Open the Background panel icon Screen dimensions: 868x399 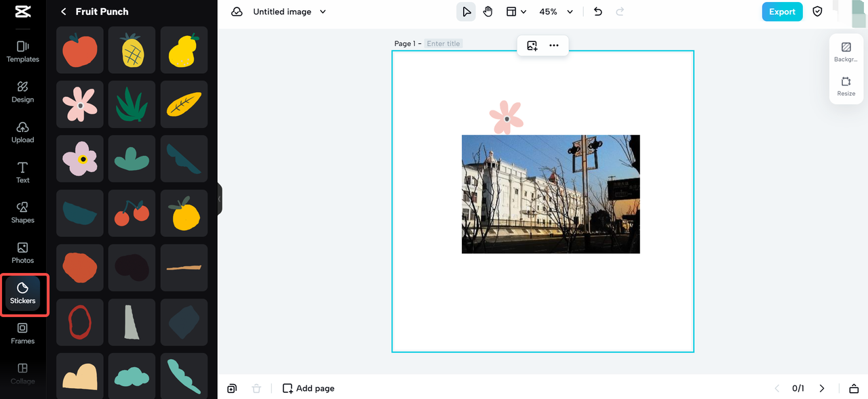[846, 51]
